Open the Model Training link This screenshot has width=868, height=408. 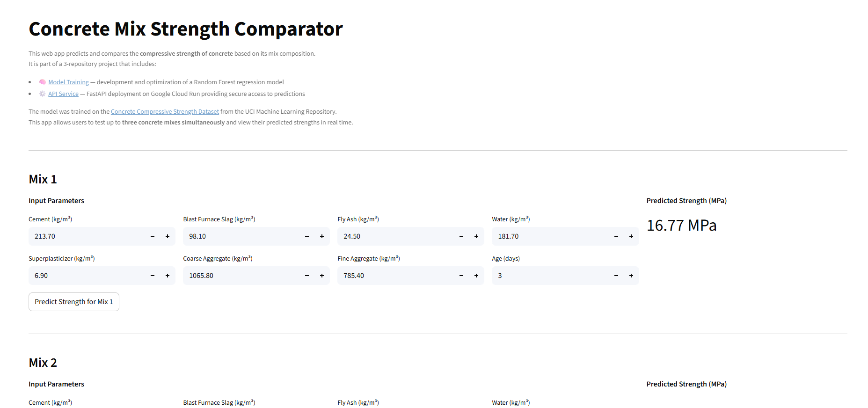(x=68, y=82)
